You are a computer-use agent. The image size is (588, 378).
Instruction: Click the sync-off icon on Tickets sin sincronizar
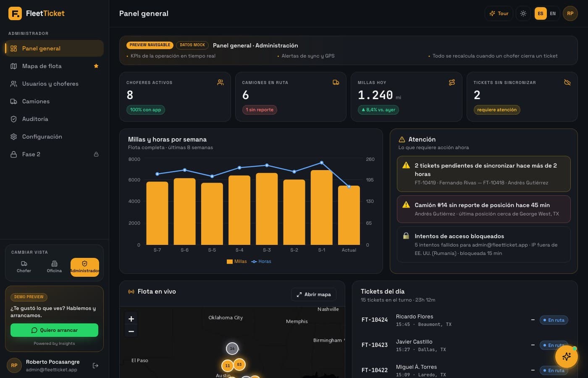(x=567, y=82)
